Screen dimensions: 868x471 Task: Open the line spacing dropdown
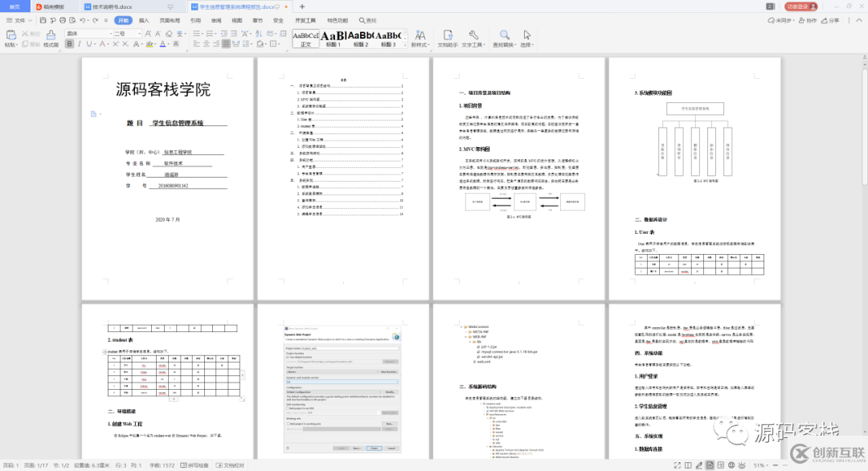(252, 43)
